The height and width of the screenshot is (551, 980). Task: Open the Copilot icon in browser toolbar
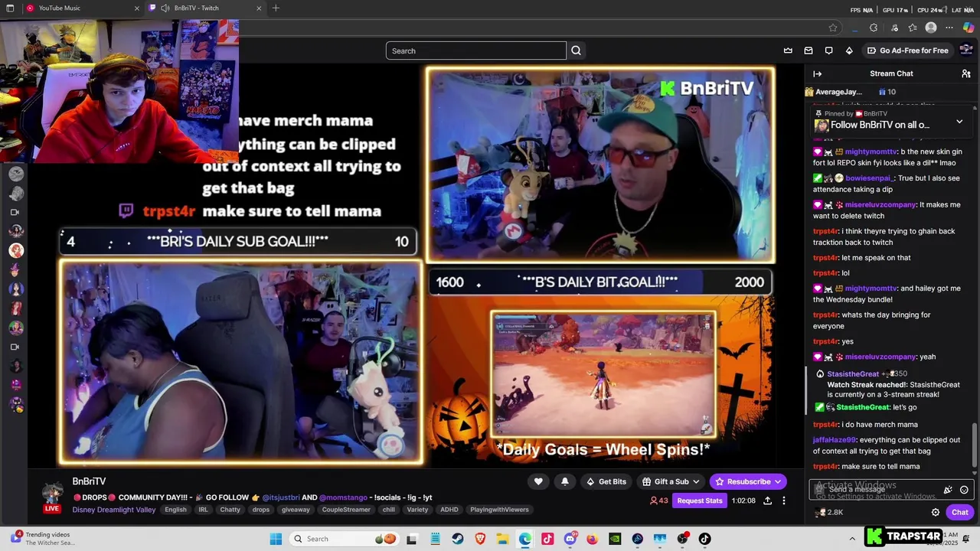pyautogui.click(x=969, y=28)
